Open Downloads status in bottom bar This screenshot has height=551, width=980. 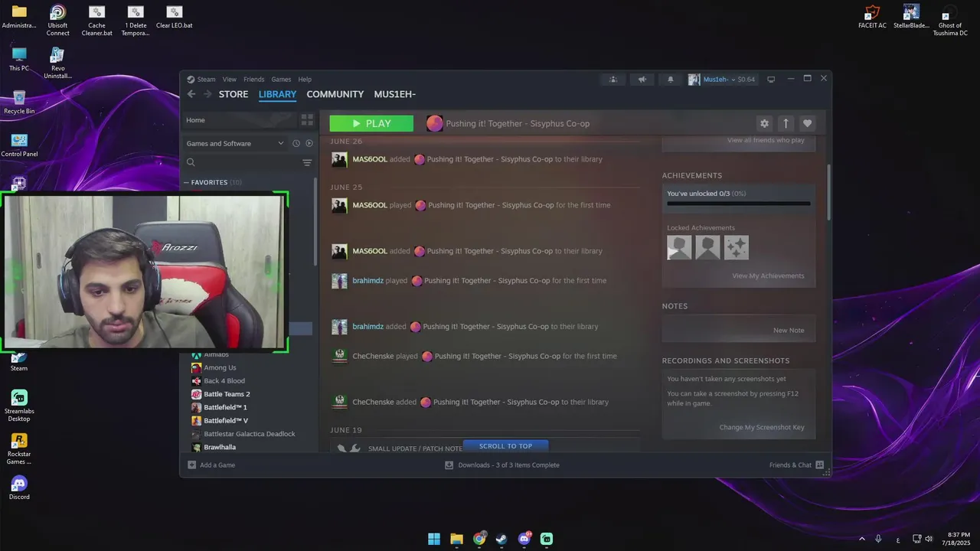click(502, 465)
